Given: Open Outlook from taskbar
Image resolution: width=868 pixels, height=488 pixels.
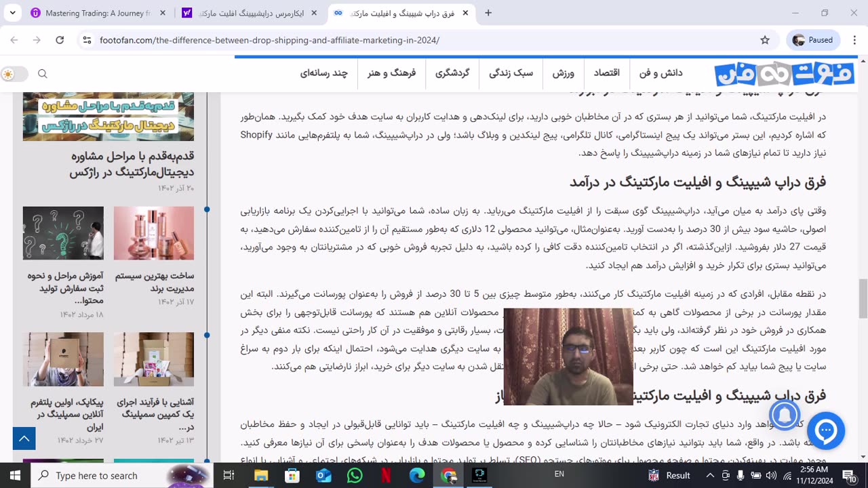Looking at the screenshot, I should tap(323, 475).
